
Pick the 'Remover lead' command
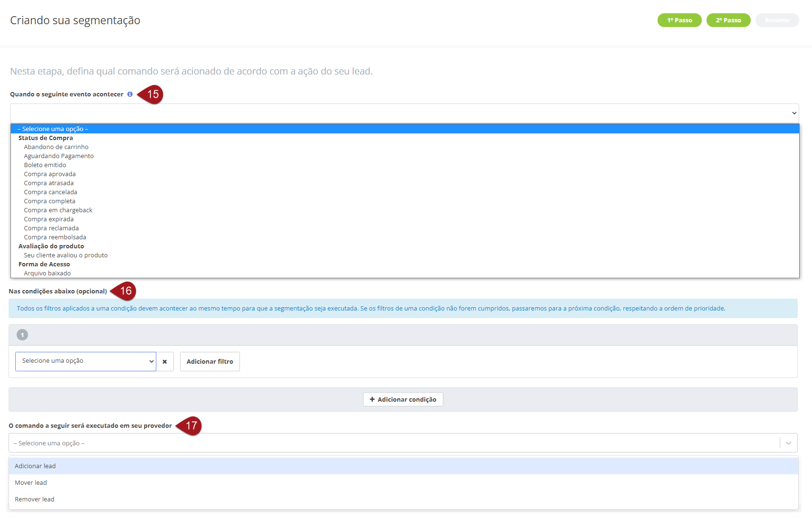click(35, 499)
